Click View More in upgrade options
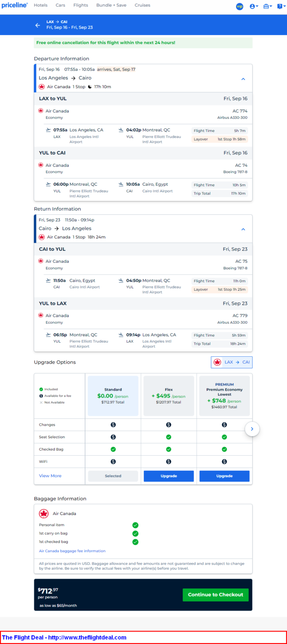The height and width of the screenshot is (644, 287). [50, 476]
